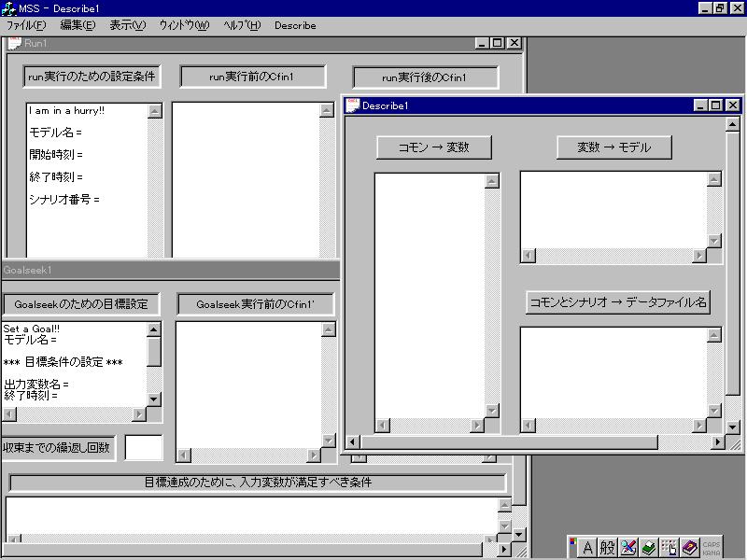Click the 収束までの繰返し回数 input field
This screenshot has width=747, height=560.
(x=144, y=448)
